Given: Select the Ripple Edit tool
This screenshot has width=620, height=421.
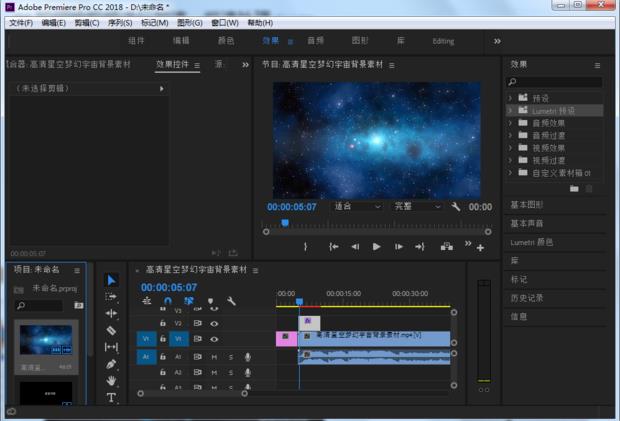Looking at the screenshot, I should click(x=111, y=313).
